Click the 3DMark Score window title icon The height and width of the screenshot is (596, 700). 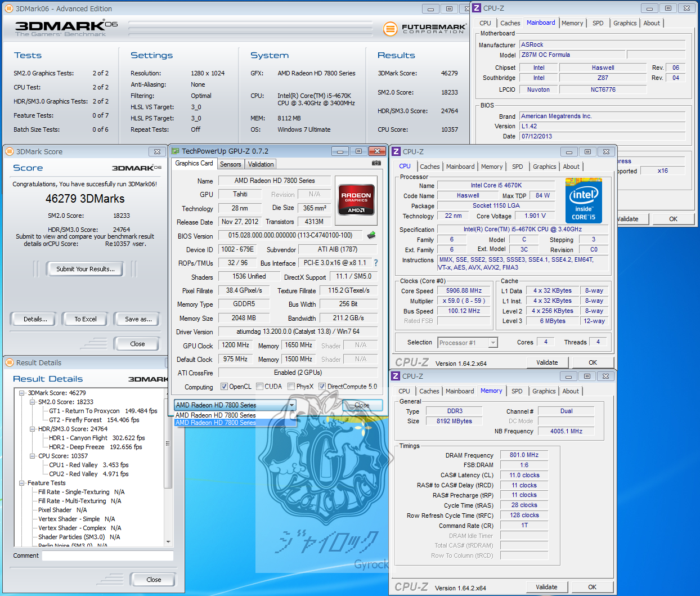9,151
